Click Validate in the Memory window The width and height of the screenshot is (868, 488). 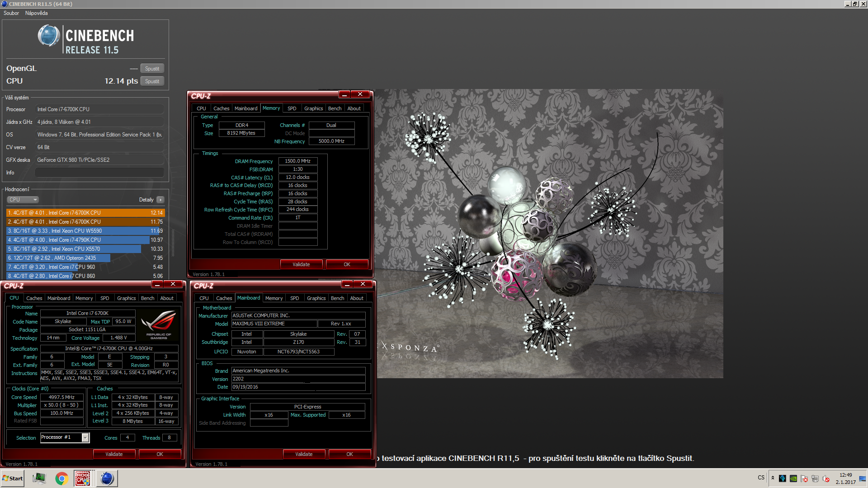(301, 264)
